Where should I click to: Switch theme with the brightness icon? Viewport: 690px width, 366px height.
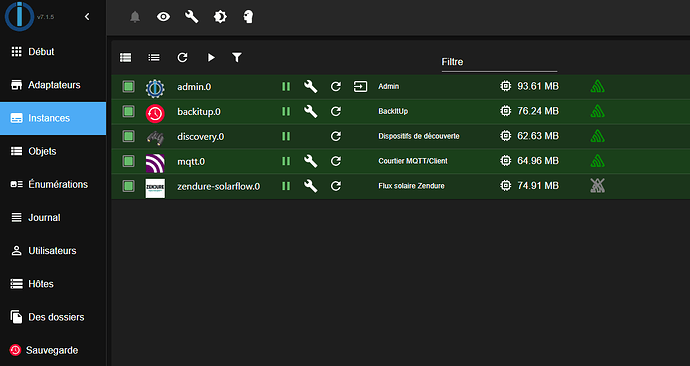[220, 17]
